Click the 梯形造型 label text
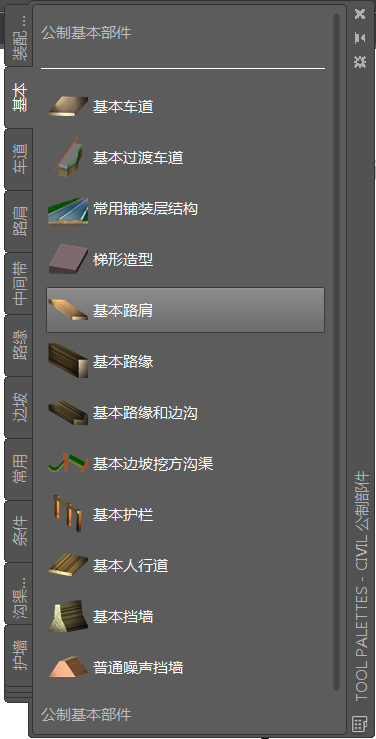This screenshot has height=739, width=376. [x=123, y=259]
